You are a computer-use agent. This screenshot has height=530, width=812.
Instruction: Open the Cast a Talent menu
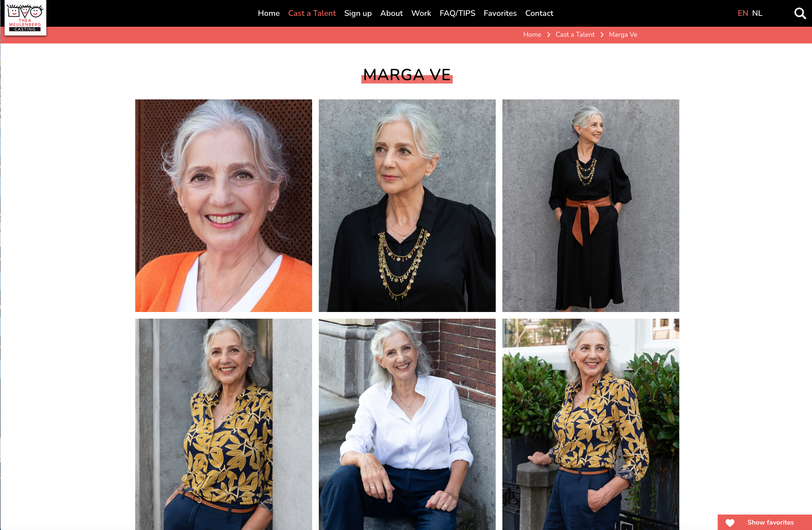pyautogui.click(x=312, y=13)
